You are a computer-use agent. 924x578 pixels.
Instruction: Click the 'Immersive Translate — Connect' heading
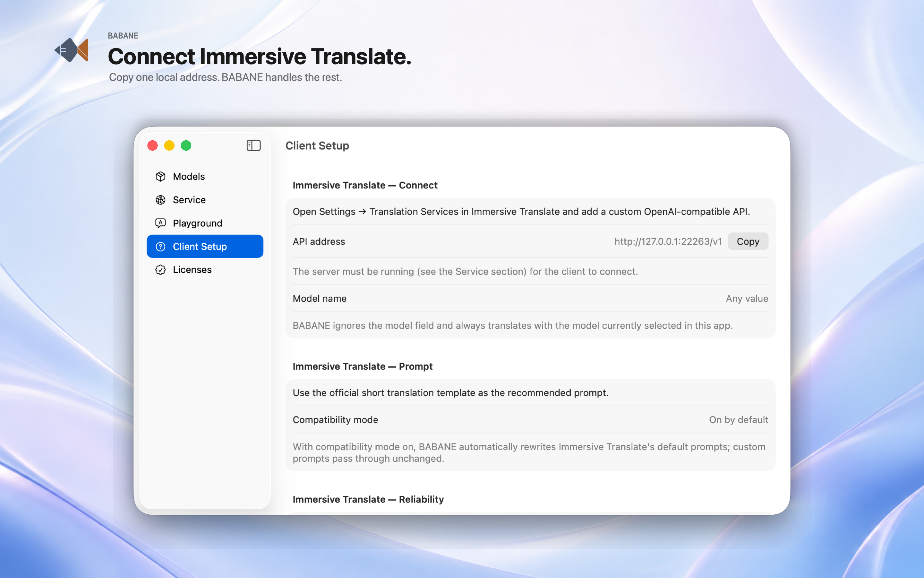pos(365,185)
